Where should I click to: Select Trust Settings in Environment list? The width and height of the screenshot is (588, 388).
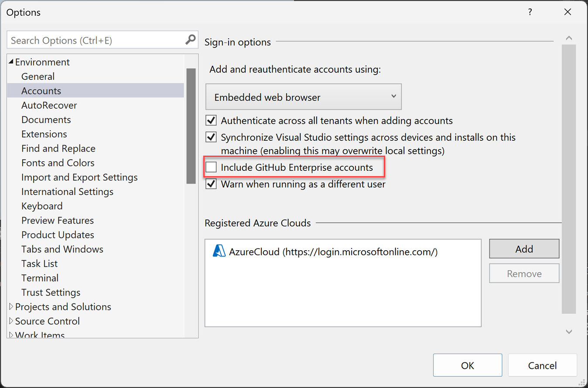[51, 292]
